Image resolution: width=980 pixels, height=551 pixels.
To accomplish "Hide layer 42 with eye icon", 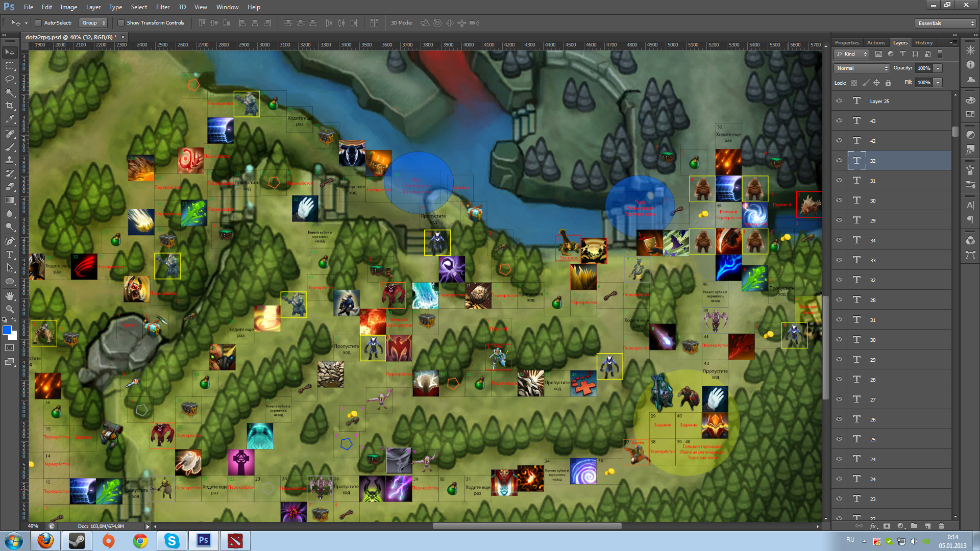I will [839, 141].
